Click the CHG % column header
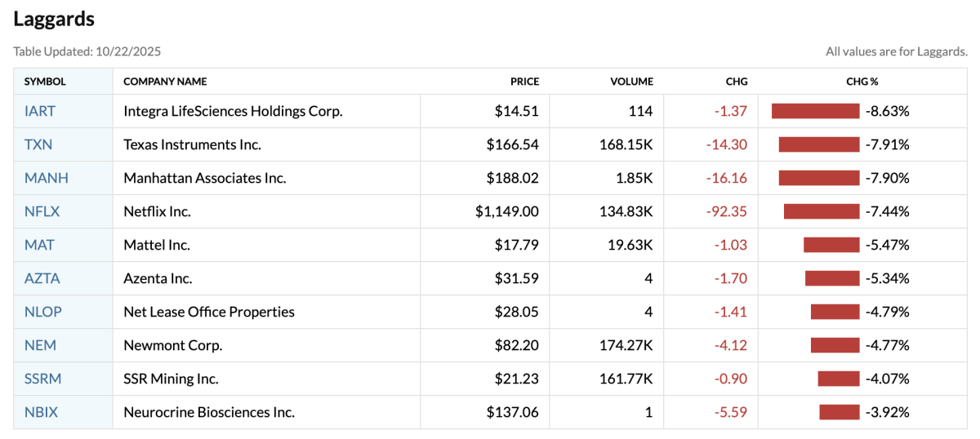 [x=862, y=82]
